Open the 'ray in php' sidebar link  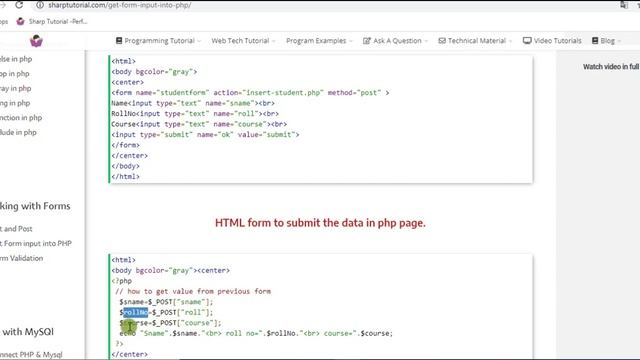(16, 88)
